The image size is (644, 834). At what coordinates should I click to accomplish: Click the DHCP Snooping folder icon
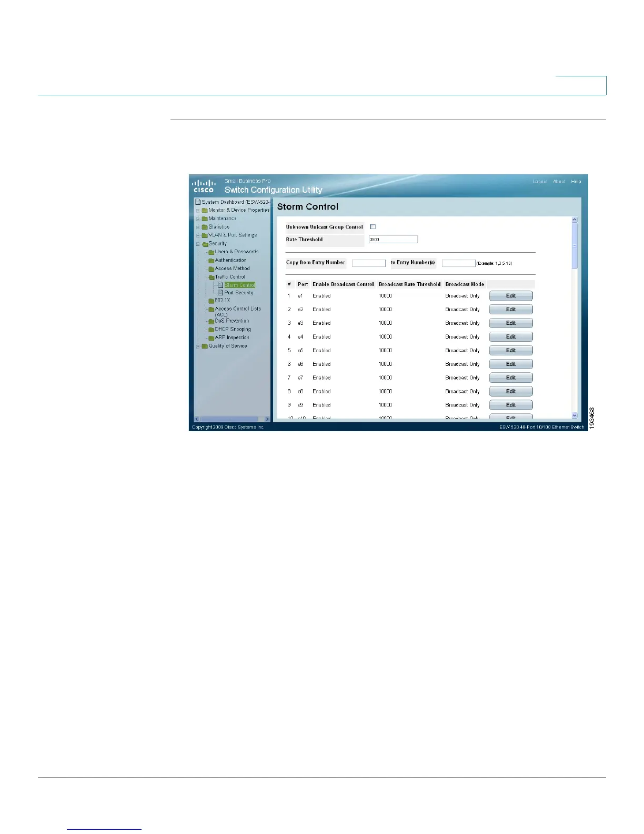212,330
